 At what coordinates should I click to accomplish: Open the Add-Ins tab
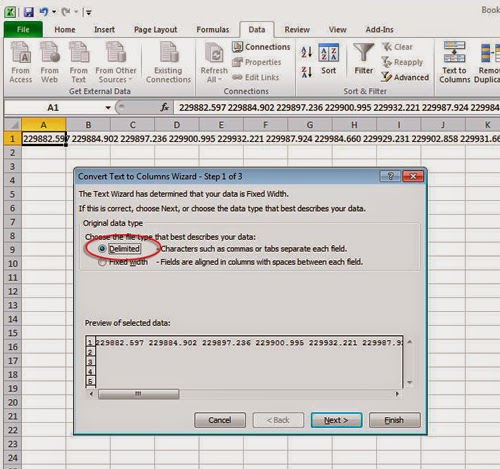[379, 30]
